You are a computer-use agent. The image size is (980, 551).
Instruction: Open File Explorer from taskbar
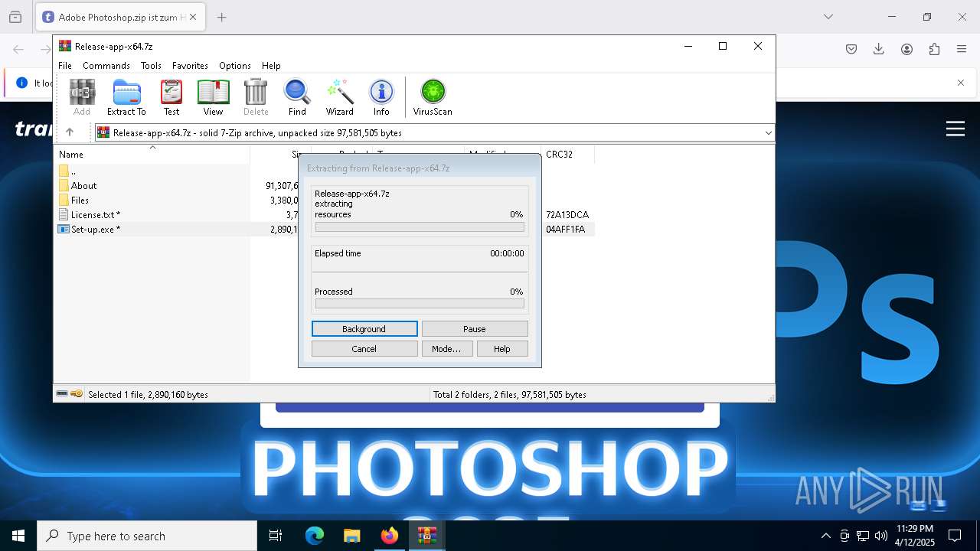click(x=351, y=536)
